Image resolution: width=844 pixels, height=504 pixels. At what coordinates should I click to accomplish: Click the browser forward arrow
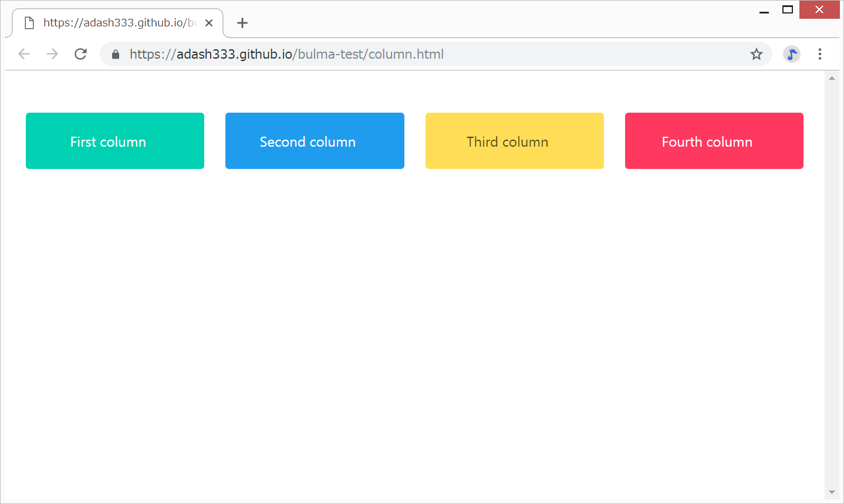(52, 54)
